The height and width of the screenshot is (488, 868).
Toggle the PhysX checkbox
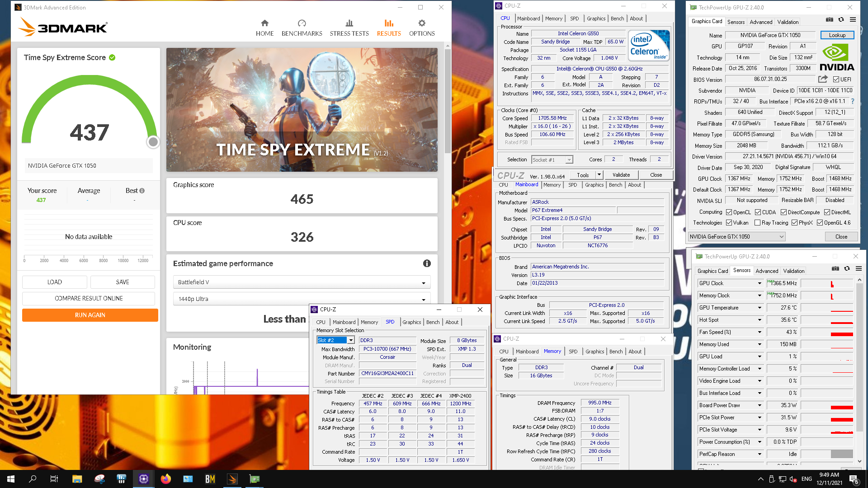(x=794, y=223)
